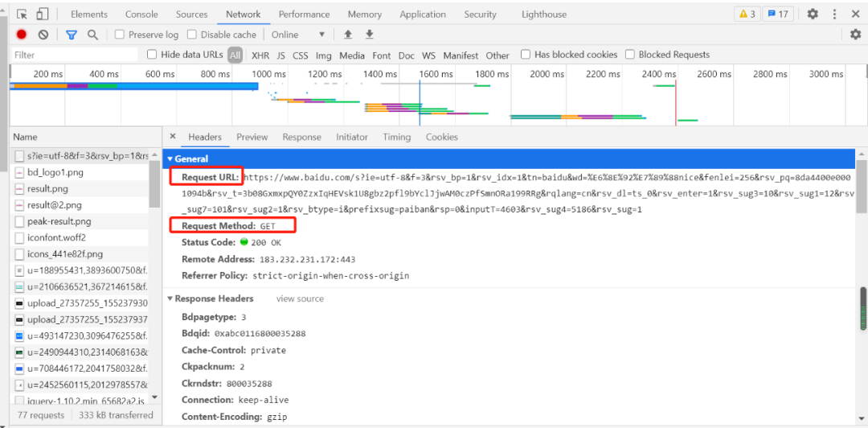Screen dimensions: 868x428
Task: Open the Online throttling dropdown
Action: click(x=298, y=35)
